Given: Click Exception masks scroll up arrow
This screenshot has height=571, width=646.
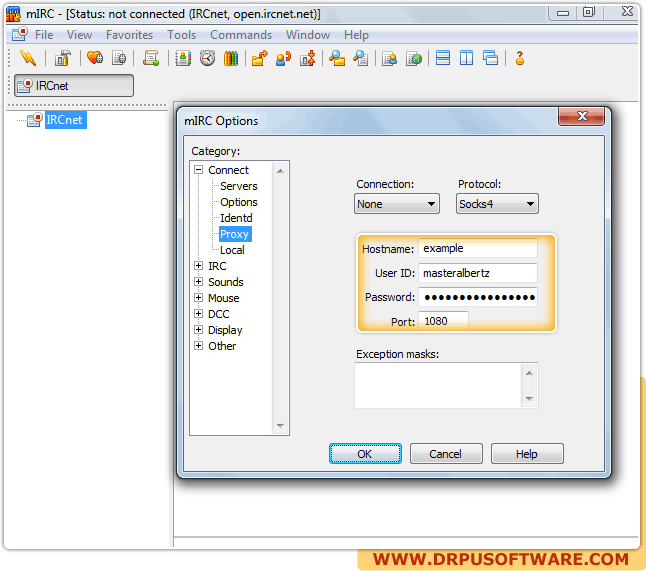Looking at the screenshot, I should coord(529,373).
